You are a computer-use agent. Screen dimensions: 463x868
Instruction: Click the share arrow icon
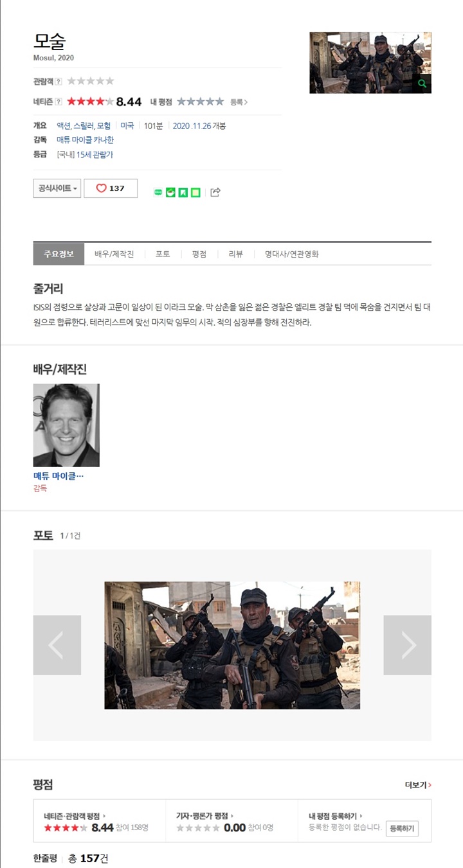[215, 192]
